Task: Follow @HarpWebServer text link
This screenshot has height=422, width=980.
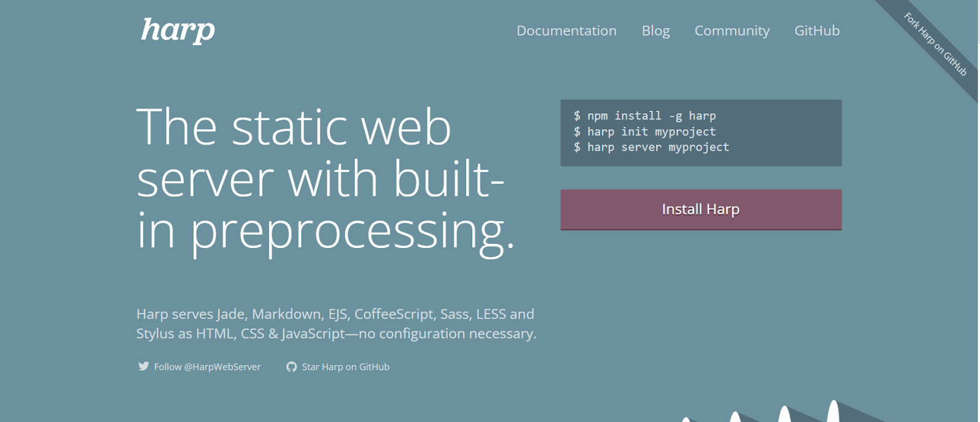Action: [207, 367]
